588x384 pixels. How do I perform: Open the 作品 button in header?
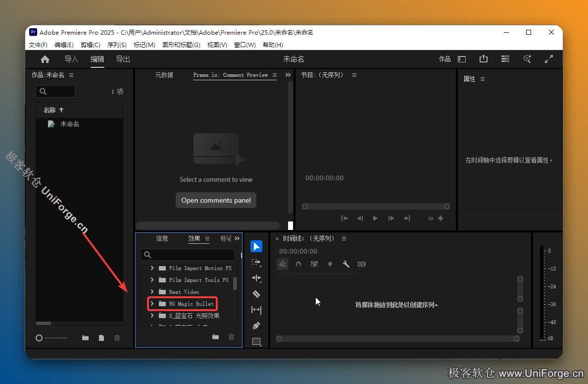(x=445, y=59)
